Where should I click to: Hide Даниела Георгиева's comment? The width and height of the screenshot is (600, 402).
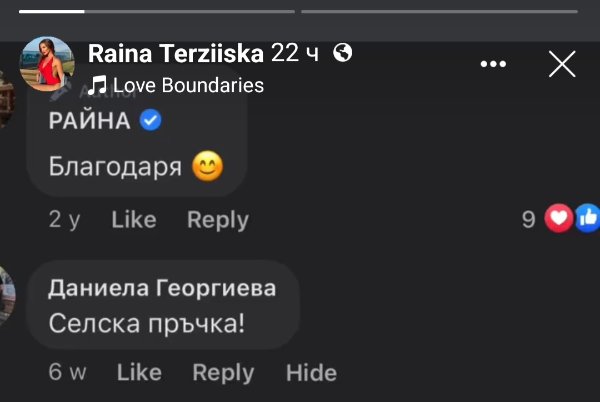click(x=311, y=372)
